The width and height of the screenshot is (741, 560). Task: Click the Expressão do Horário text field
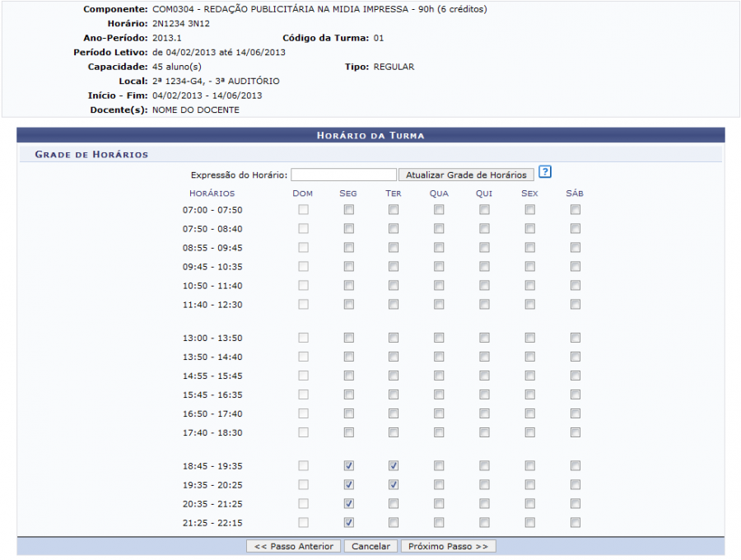pos(343,175)
